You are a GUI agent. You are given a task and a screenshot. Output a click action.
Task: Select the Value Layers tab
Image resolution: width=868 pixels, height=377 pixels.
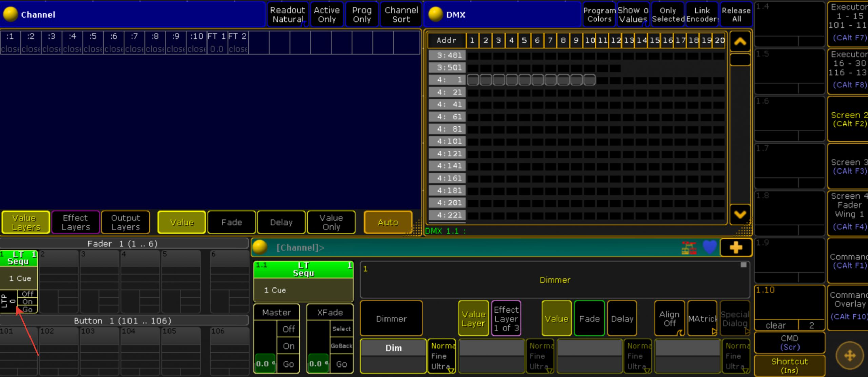pyautogui.click(x=26, y=222)
